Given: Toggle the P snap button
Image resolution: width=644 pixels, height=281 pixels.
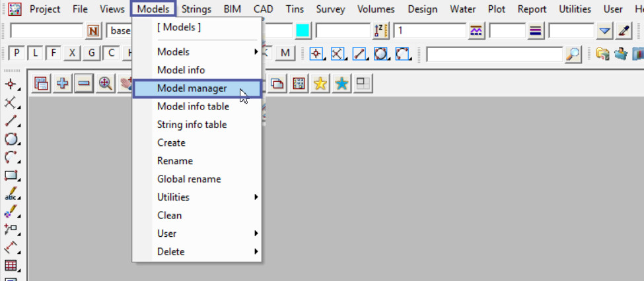Looking at the screenshot, I should point(16,54).
